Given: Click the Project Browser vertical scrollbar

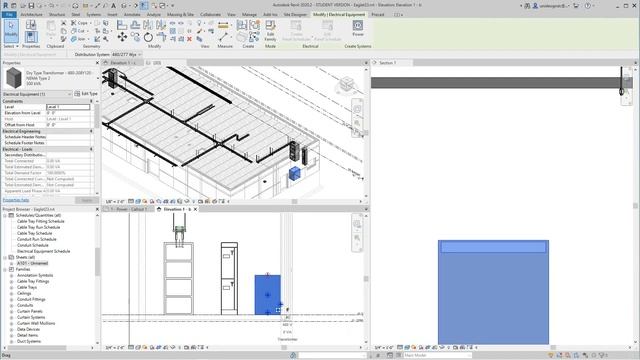Looking at the screenshot, I should pyautogui.click(x=97, y=261).
